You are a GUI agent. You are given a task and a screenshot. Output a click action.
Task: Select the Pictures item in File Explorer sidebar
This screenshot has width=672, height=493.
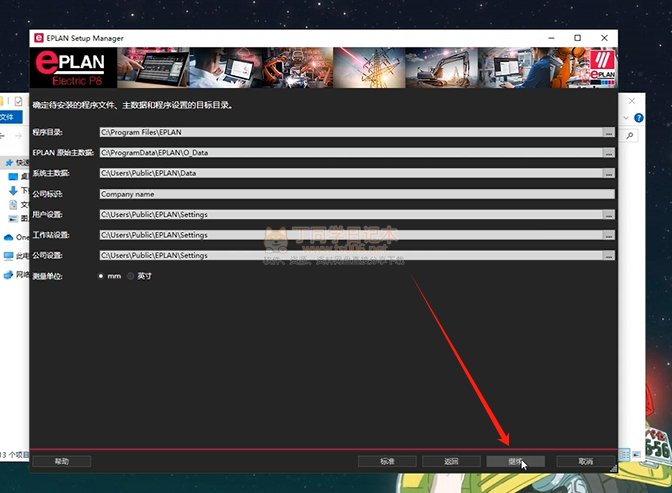pos(13,219)
